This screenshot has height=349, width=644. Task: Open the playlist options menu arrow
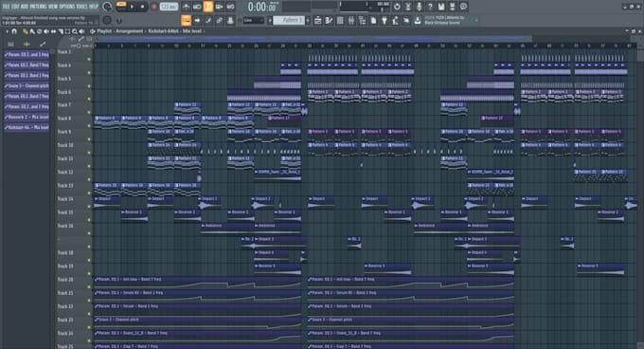coord(7,31)
